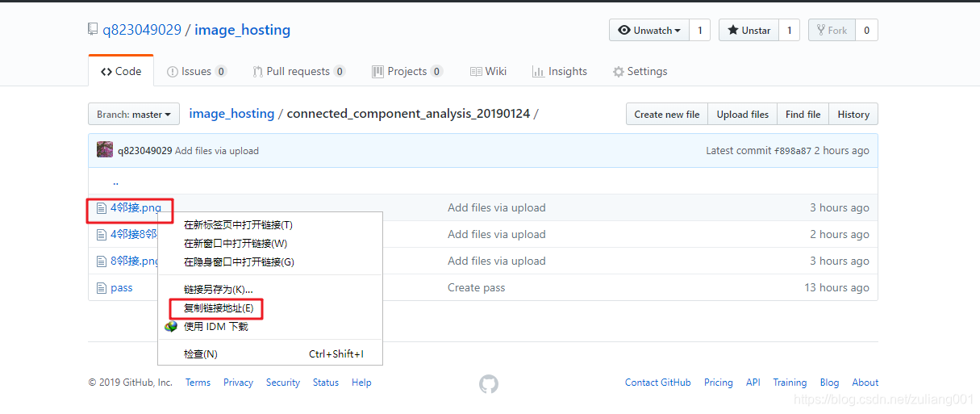Open footer Blog link
Screen dimensions: 980x414
click(x=829, y=383)
